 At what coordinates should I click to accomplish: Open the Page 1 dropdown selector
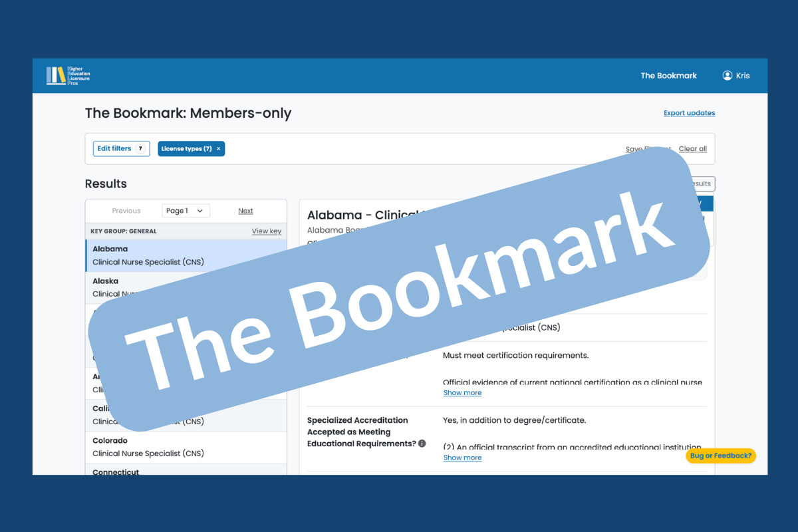click(186, 211)
